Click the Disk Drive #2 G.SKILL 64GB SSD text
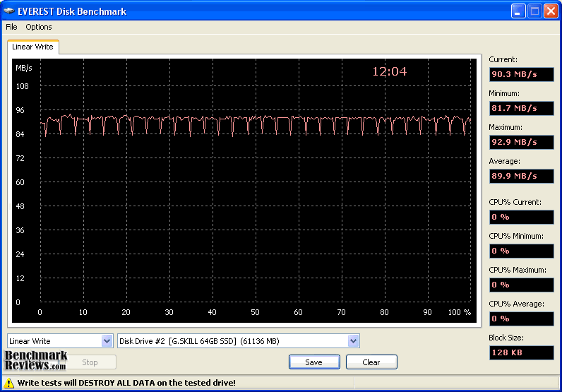The image size is (562, 392). point(199,341)
